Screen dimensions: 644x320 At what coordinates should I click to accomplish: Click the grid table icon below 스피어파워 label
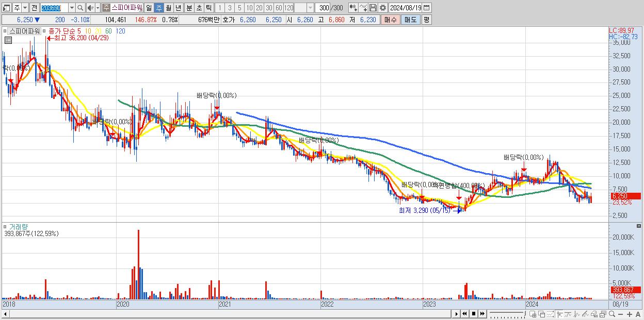tap(8, 40)
